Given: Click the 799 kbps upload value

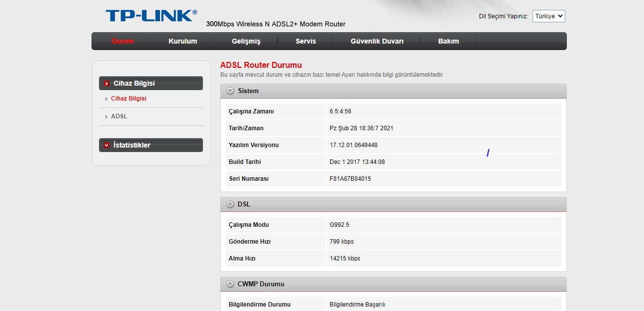Looking at the screenshot, I should click(342, 242).
